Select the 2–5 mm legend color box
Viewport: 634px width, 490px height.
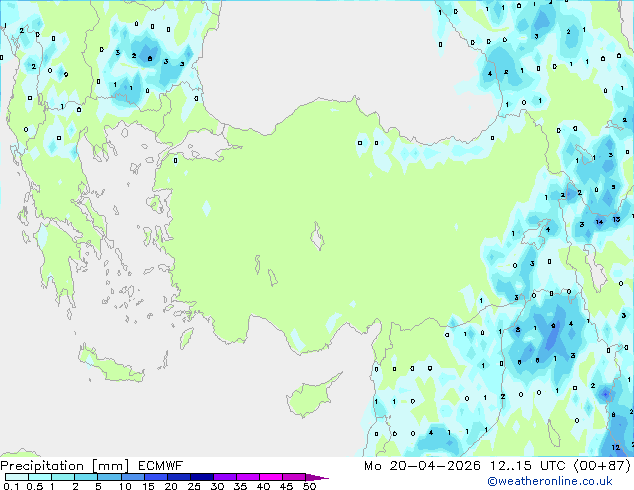point(86,477)
